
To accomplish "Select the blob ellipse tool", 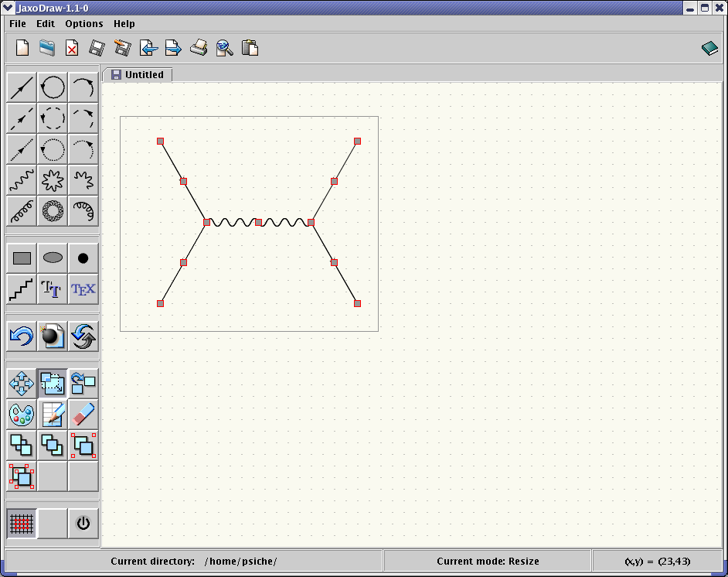I will tap(53, 258).
